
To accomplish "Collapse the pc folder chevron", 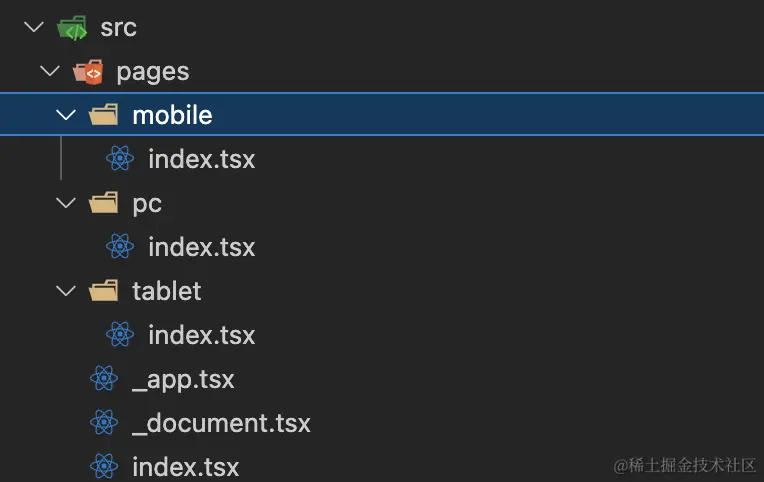I will click(x=67, y=204).
